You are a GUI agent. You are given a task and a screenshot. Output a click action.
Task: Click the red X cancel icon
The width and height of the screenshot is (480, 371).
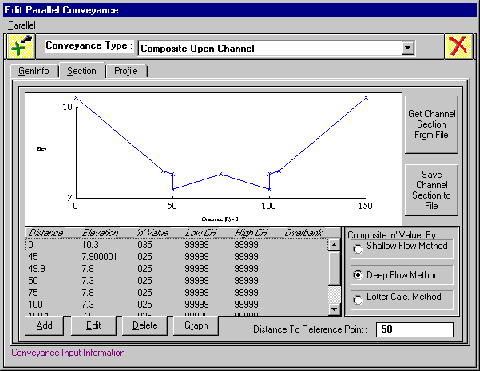point(459,47)
